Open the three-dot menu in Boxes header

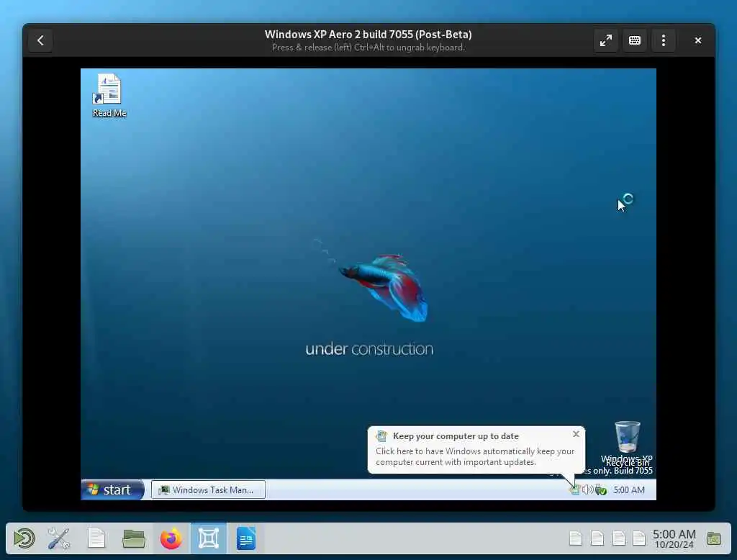(x=663, y=41)
